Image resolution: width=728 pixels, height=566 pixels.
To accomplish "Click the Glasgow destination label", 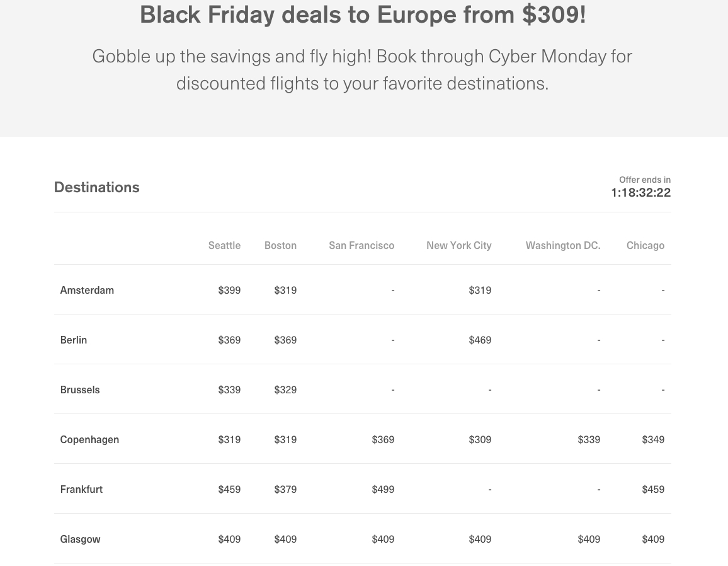I will [x=80, y=539].
